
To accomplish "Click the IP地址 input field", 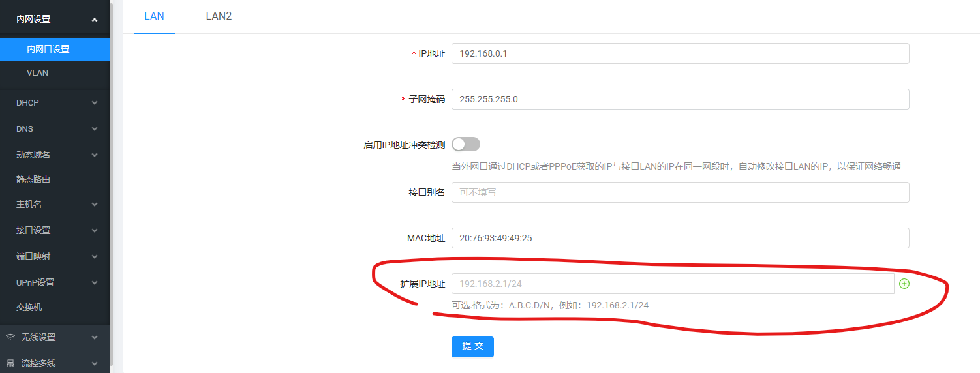I will (x=680, y=53).
